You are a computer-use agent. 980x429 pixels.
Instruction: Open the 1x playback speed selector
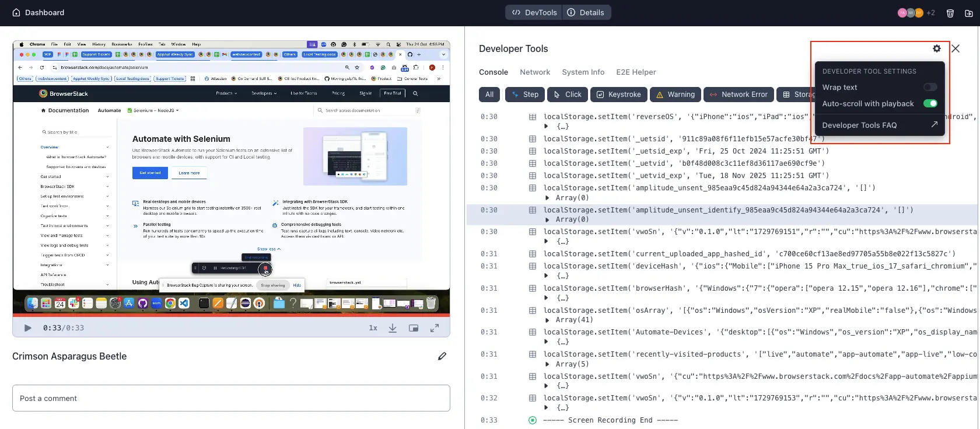(373, 328)
